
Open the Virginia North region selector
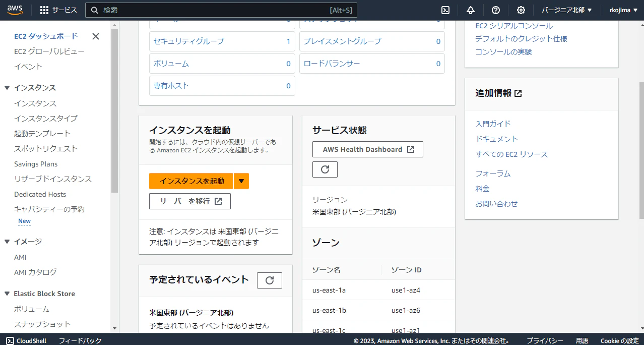pyautogui.click(x=567, y=10)
